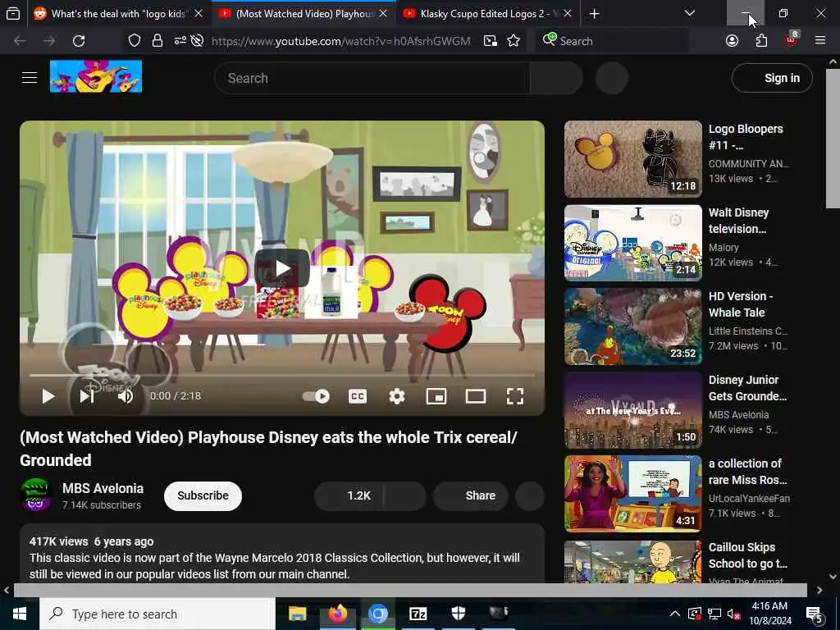Image resolution: width=840 pixels, height=630 pixels.
Task: Open the YouTube guide hamburger menu
Action: click(29, 78)
